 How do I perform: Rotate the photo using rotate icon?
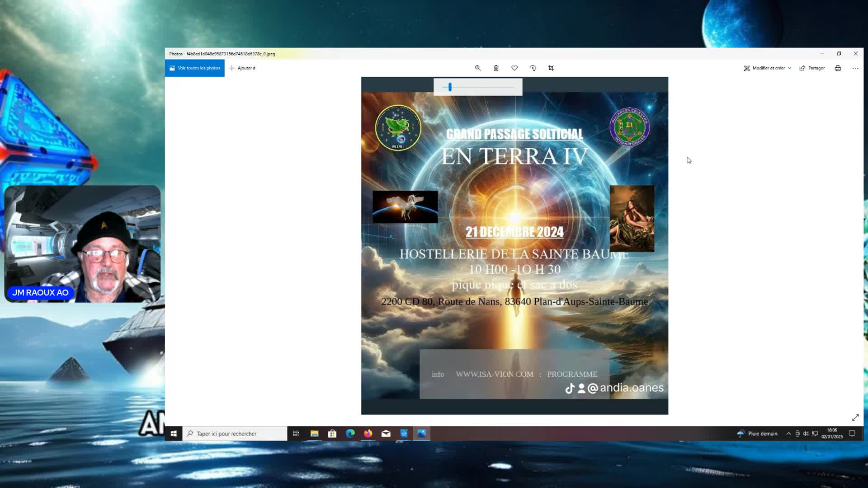[x=533, y=68]
